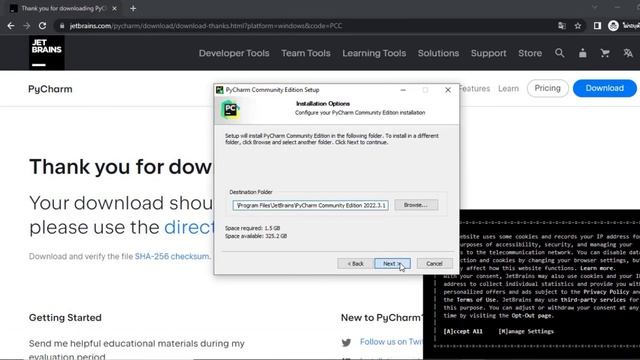This screenshot has height=360, width=640.
Task: Open a new browser tab
Action: click(x=133, y=8)
